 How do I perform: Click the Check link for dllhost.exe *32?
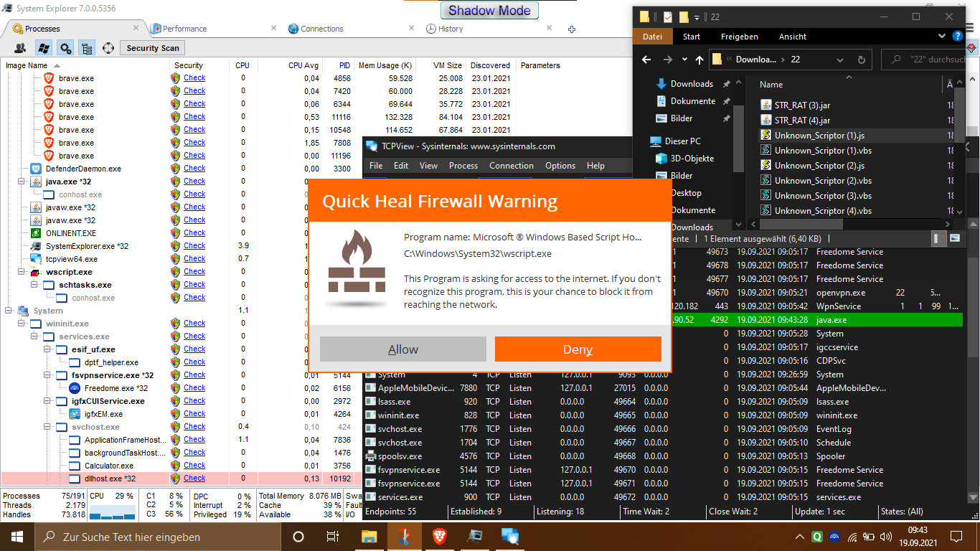pyautogui.click(x=194, y=479)
